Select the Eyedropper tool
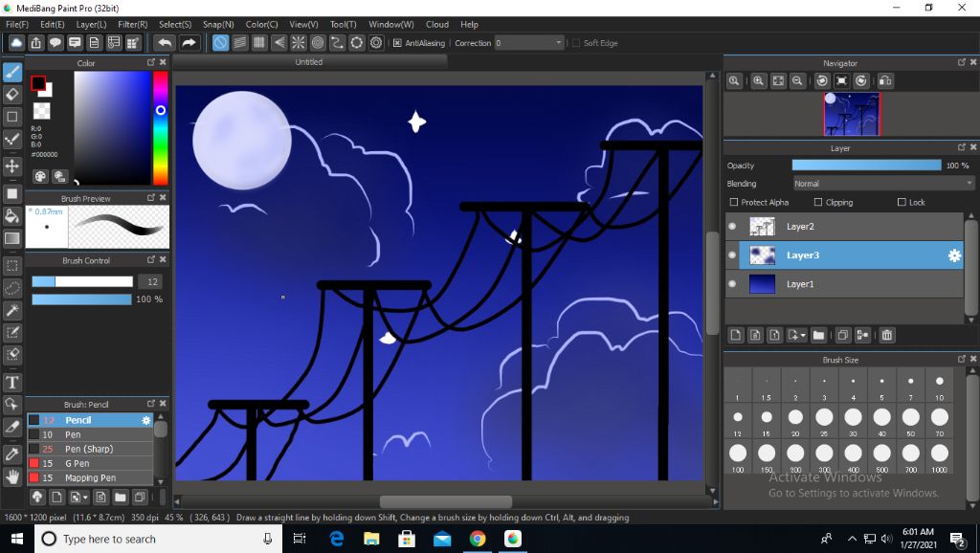The height and width of the screenshot is (553, 980). (x=12, y=454)
